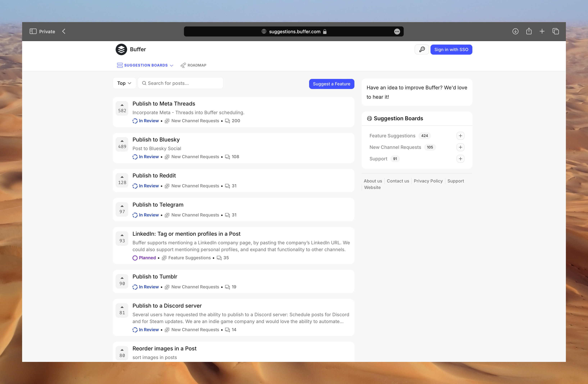This screenshot has height=384, width=588.
Task: Expand the Suggestion Boards navigation chevron
Action: (x=172, y=65)
